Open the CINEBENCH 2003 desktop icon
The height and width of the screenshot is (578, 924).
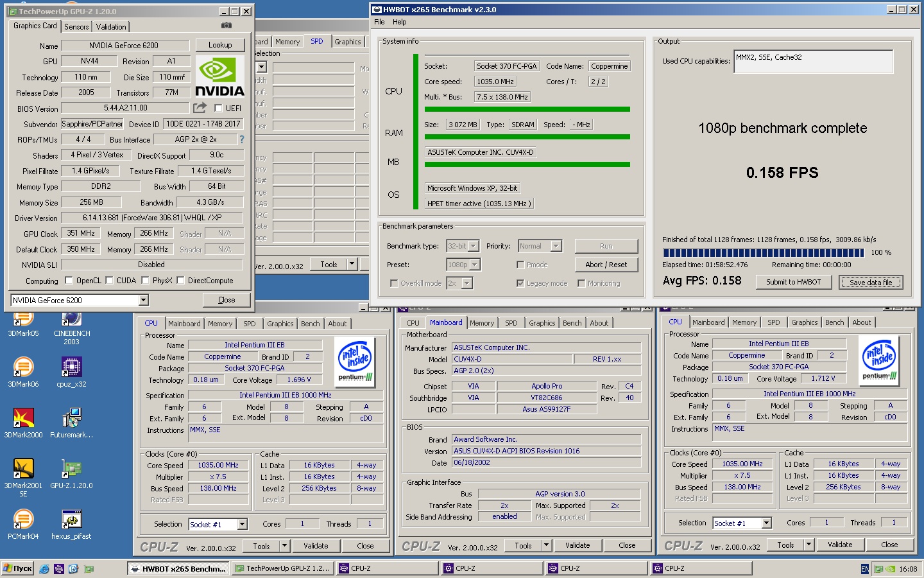71,326
